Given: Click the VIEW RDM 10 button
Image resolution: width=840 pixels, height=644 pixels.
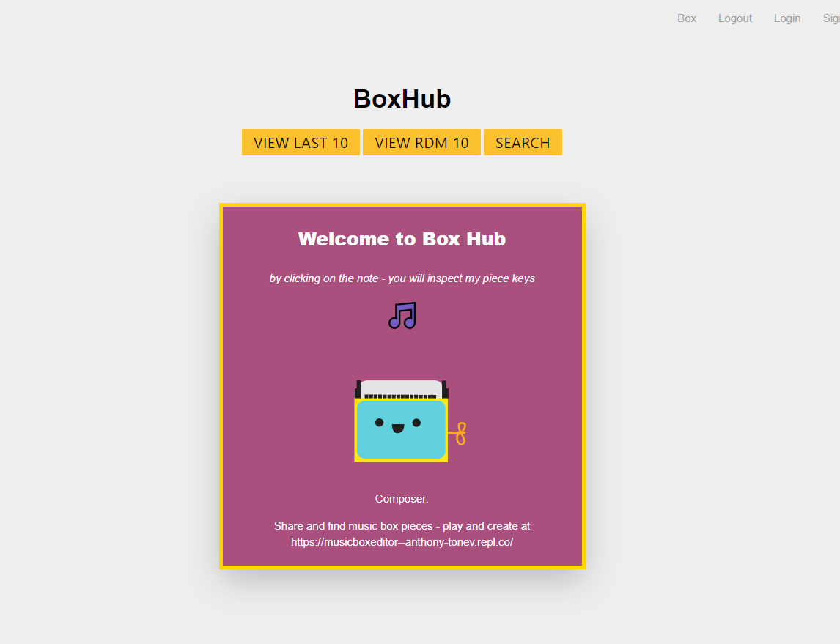Looking at the screenshot, I should tap(421, 142).
